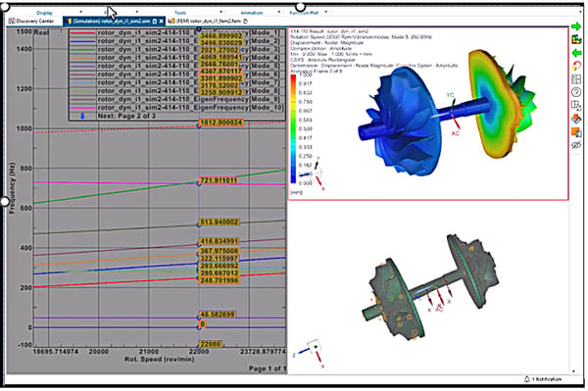The height and width of the screenshot is (391, 588).
Task: Close the Simulation rotor_dyn_i1_sim2.sim tab
Action: [x=162, y=21]
